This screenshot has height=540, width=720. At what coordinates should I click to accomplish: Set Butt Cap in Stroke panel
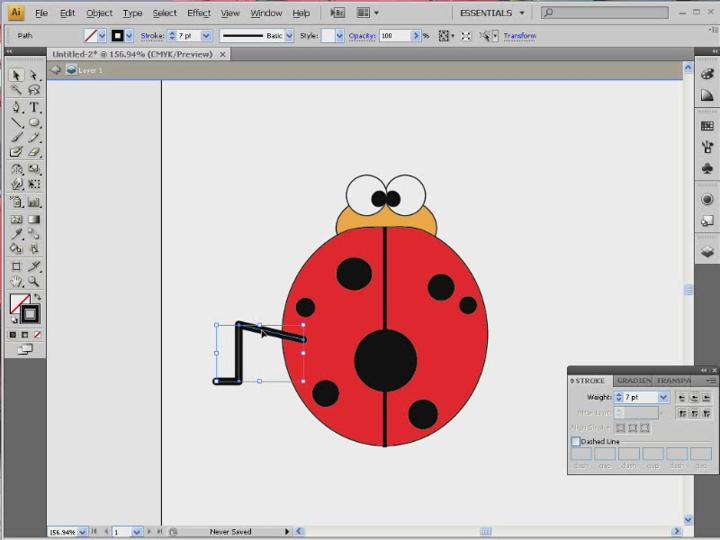[x=682, y=398]
